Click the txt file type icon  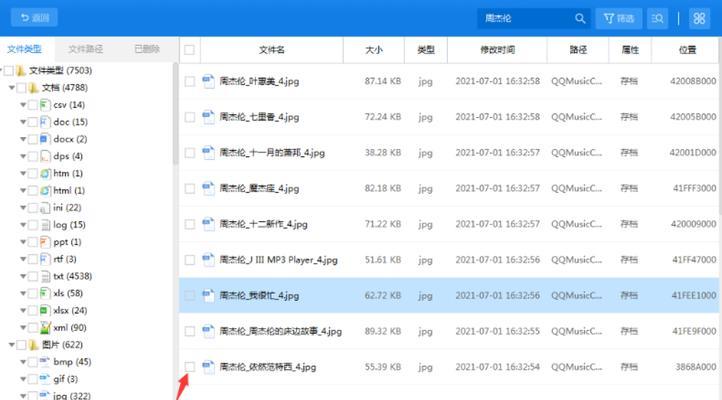[45, 276]
